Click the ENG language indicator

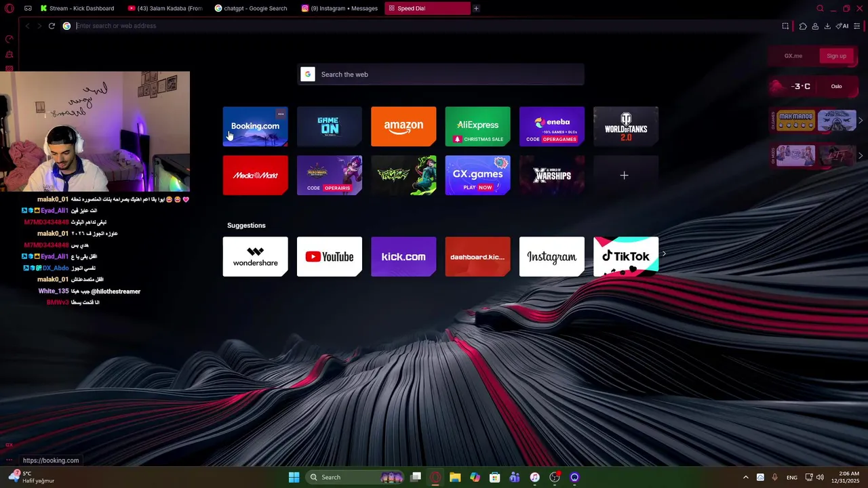792,478
